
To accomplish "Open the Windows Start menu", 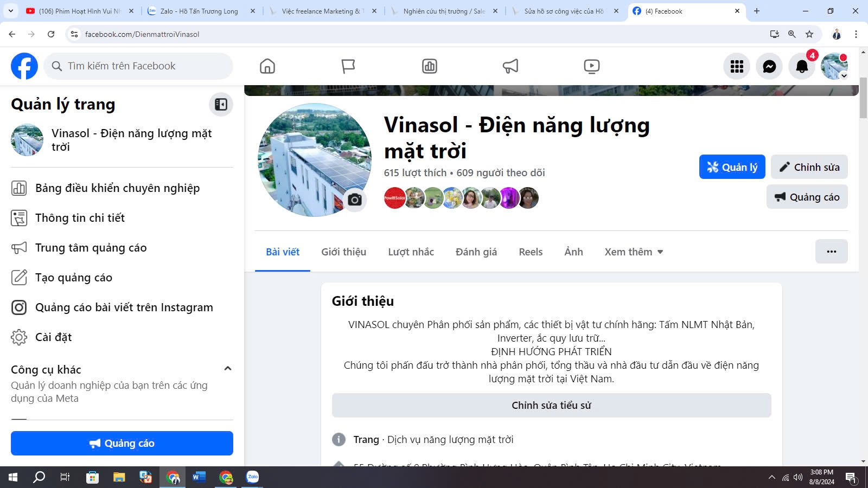I will [13, 477].
